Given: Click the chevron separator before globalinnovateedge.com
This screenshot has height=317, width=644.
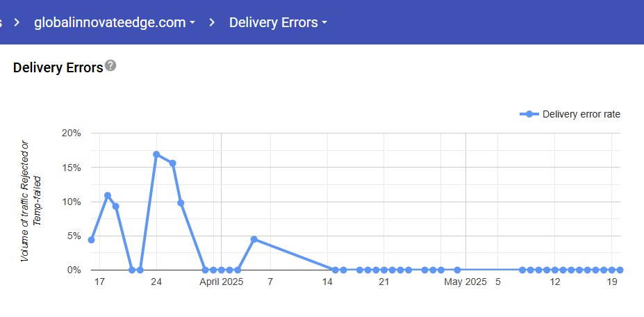Looking at the screenshot, I should pos(17,22).
